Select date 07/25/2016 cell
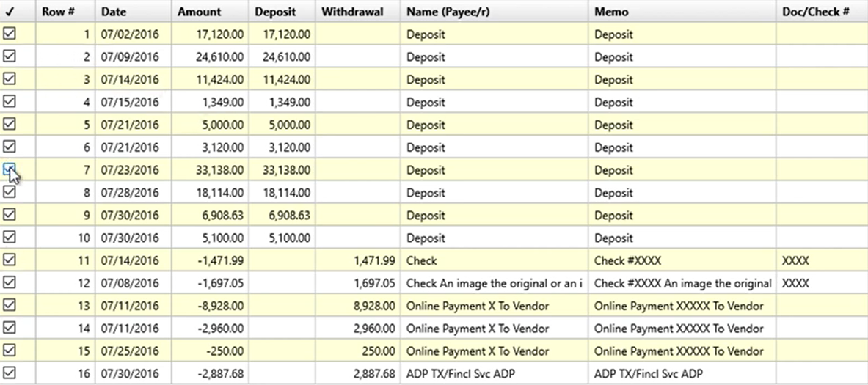Screen dimensions: 868x385 [134, 351]
